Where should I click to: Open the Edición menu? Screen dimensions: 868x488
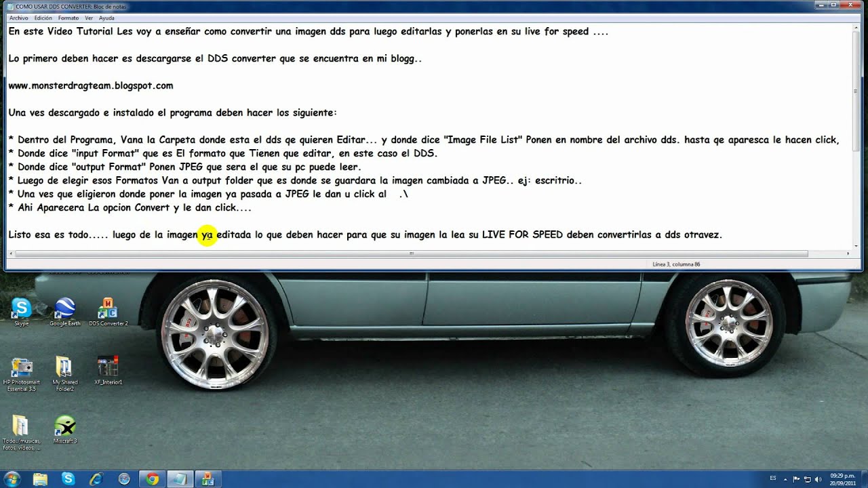tap(43, 18)
